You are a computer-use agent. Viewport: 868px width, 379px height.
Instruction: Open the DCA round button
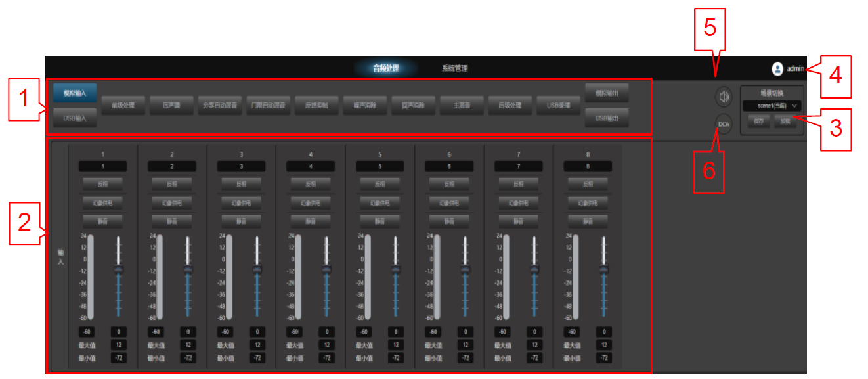coord(724,123)
